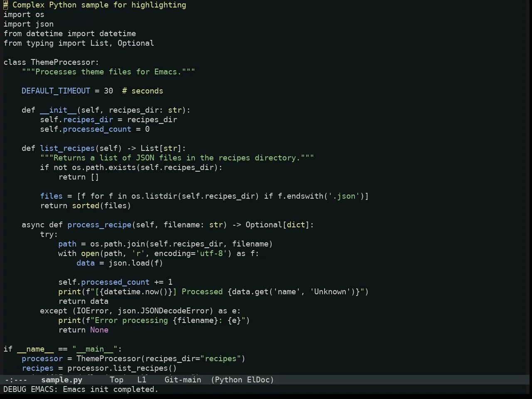Click 'data = json.load(f)' line
The image size is (532, 399).
click(x=120, y=263)
